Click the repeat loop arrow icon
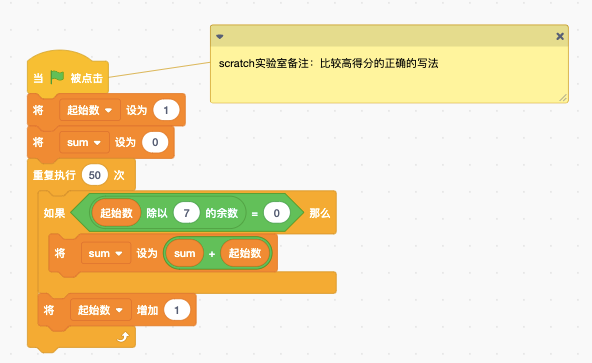Viewport: 592px width, 363px height. [123, 337]
